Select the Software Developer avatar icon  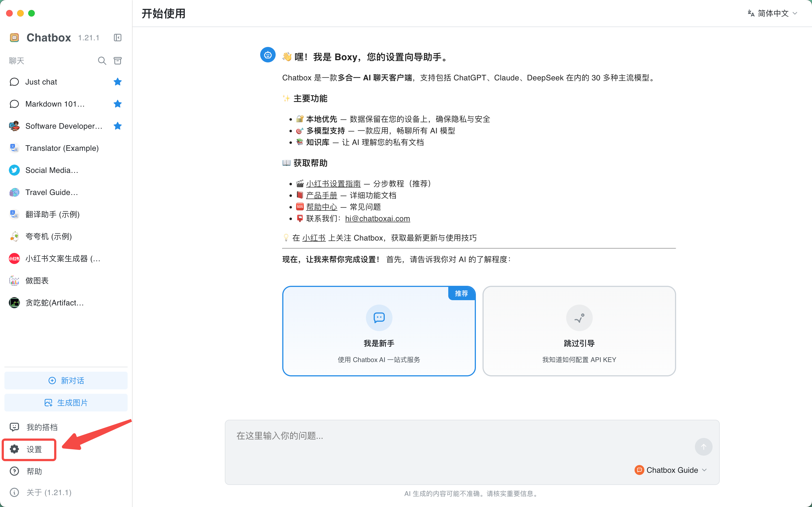click(14, 126)
